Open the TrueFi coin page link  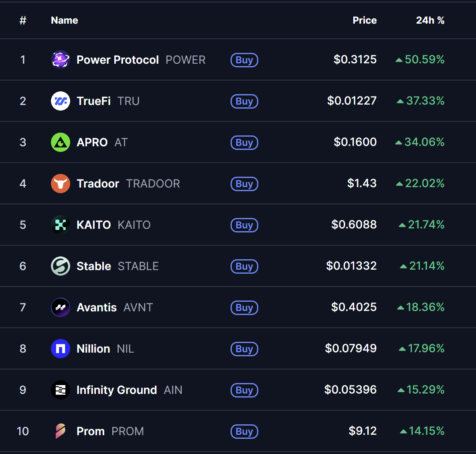93,101
